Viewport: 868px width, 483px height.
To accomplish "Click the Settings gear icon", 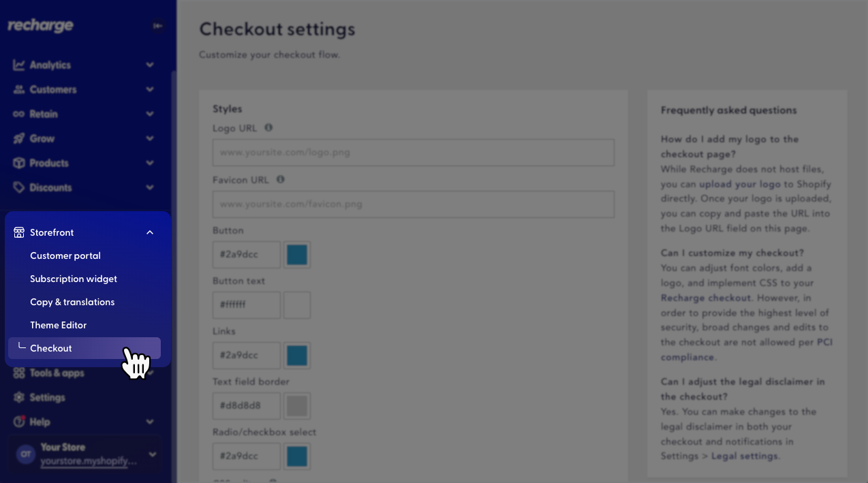I will click(19, 398).
